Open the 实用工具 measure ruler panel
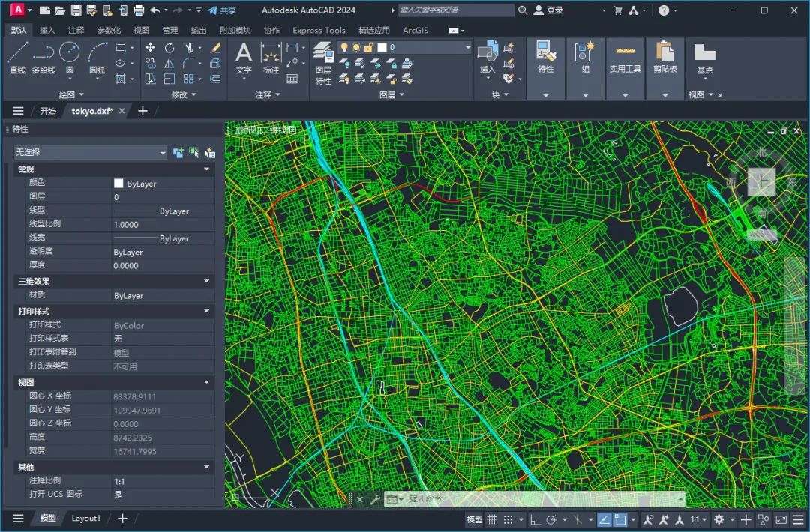The image size is (810, 532). pos(625,58)
